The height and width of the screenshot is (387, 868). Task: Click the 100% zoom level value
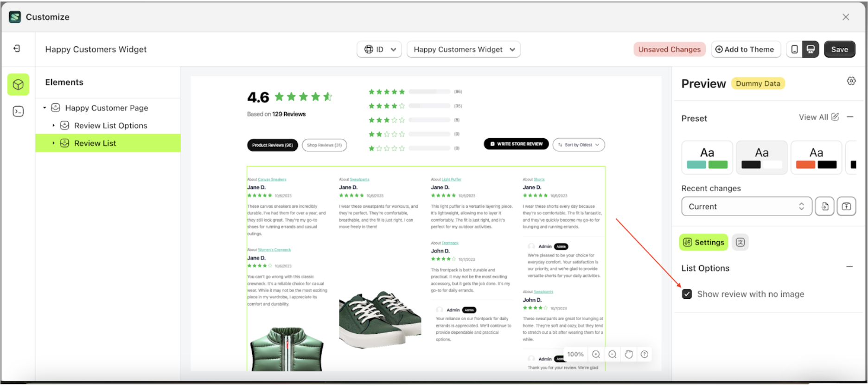575,355
